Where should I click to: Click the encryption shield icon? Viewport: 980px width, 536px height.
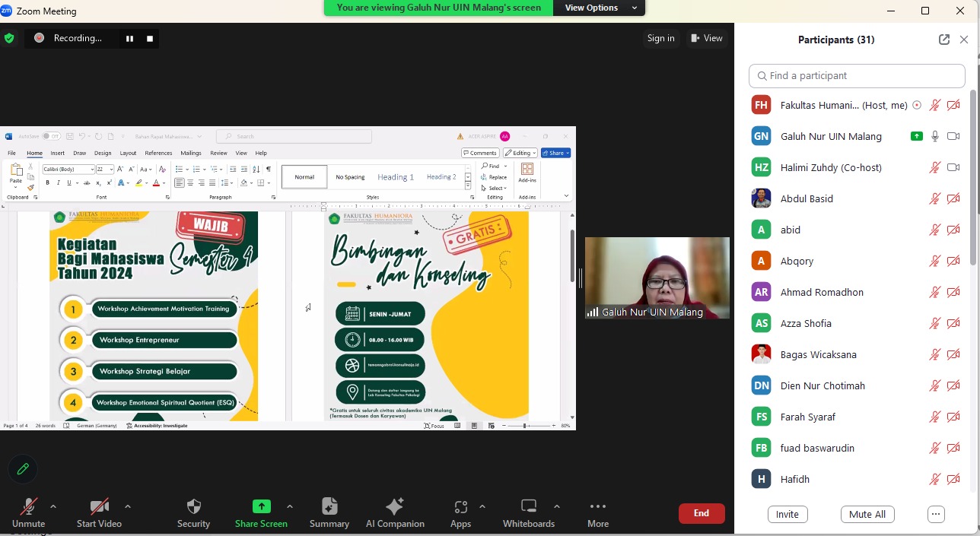[x=9, y=38]
